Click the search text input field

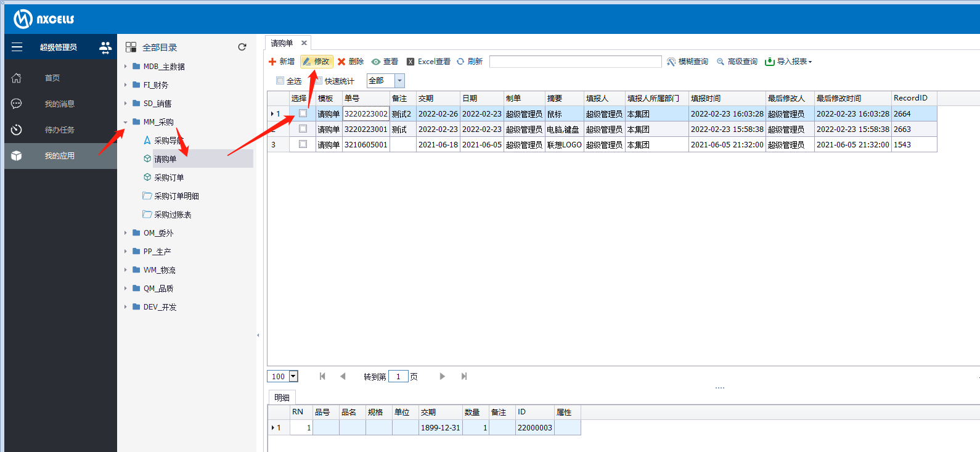coord(575,62)
